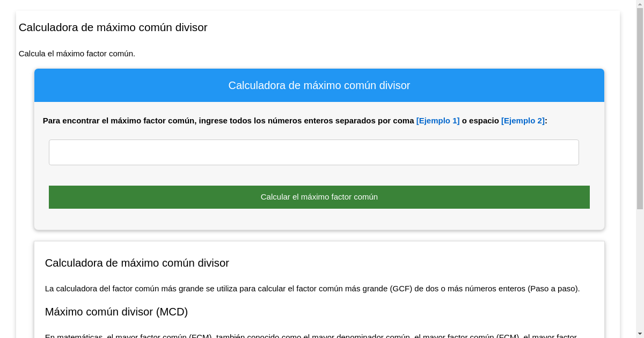The width and height of the screenshot is (644, 338).
Task: Click the scrollbar down arrow
Action: click(640, 333)
